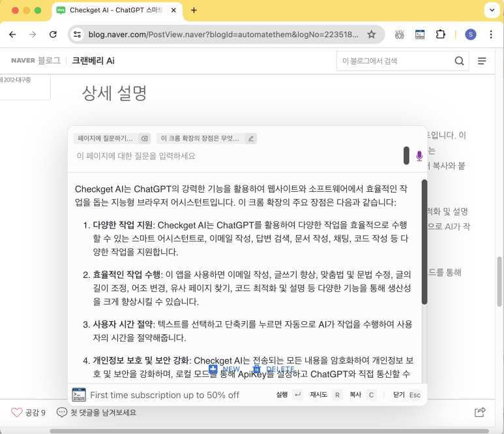Click the input box dark scrollbar handle
Image resolution: width=504 pixels, height=434 pixels.
click(406, 156)
